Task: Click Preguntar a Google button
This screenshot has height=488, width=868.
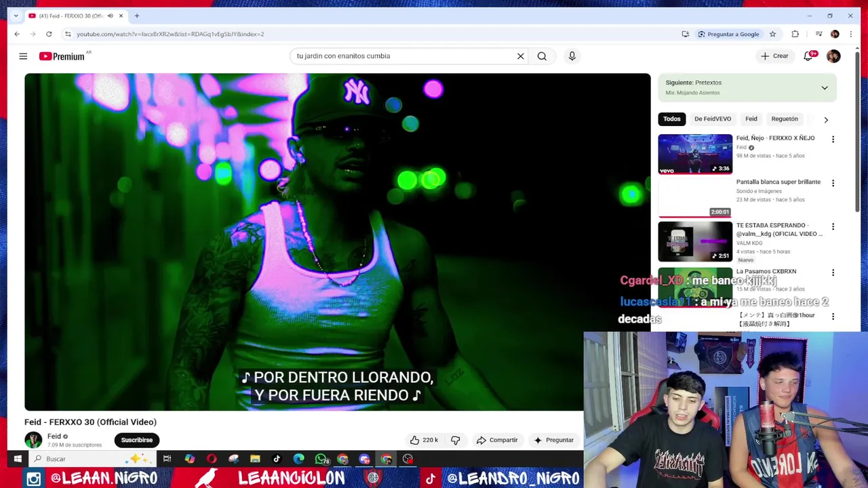Action: [728, 34]
